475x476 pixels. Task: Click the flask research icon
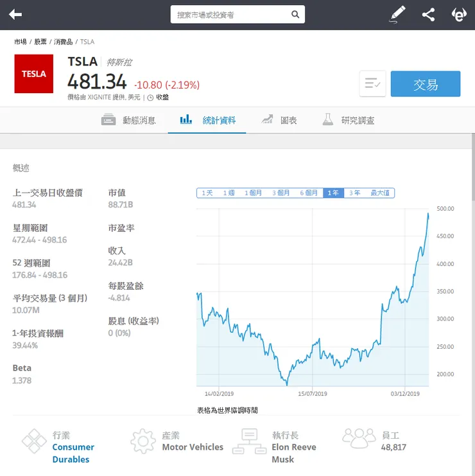(x=327, y=119)
